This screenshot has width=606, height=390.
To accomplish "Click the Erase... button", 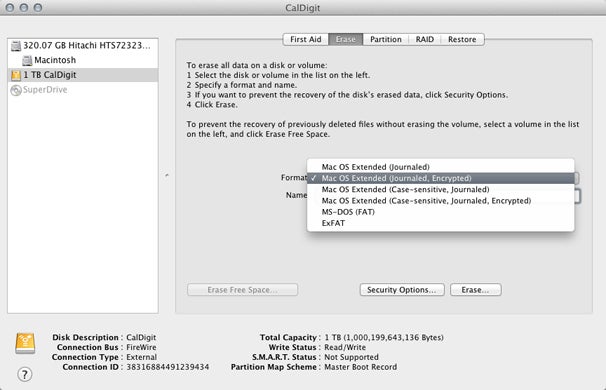I will click(476, 290).
